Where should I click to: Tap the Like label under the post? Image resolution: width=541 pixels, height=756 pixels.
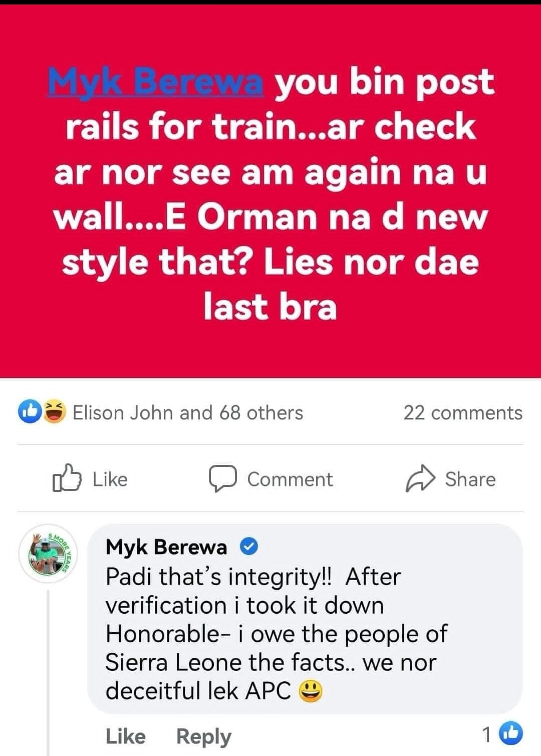click(110, 479)
